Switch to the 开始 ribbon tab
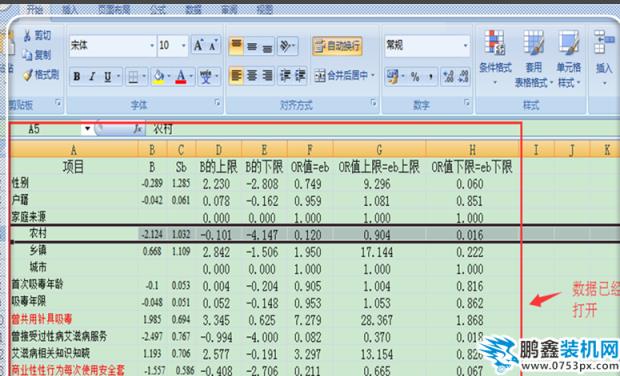Screen dimensions: 620x376 click(x=34, y=9)
